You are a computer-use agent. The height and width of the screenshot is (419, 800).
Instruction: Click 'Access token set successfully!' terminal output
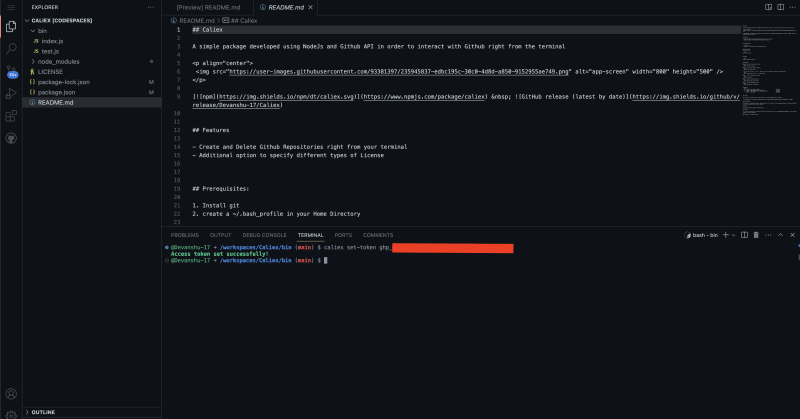click(219, 254)
